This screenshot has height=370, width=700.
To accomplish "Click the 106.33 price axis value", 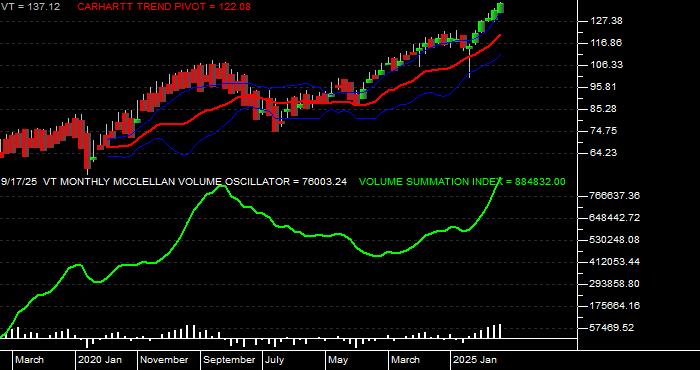I will [x=605, y=65].
